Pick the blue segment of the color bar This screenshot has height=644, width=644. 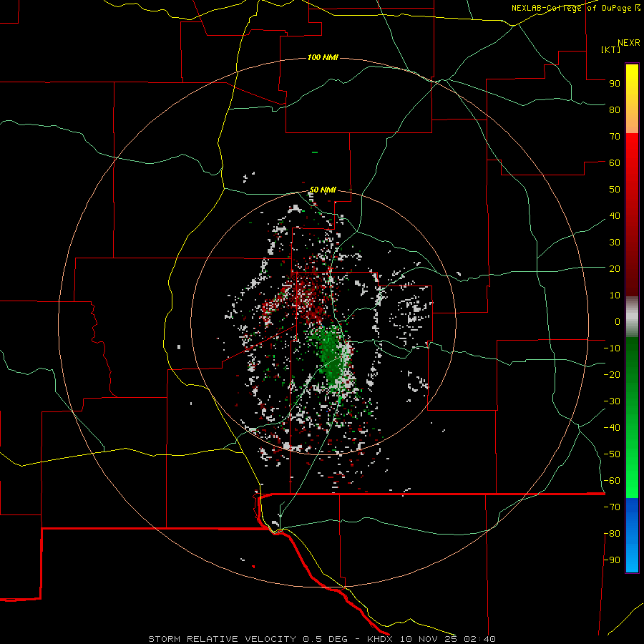tap(632, 535)
